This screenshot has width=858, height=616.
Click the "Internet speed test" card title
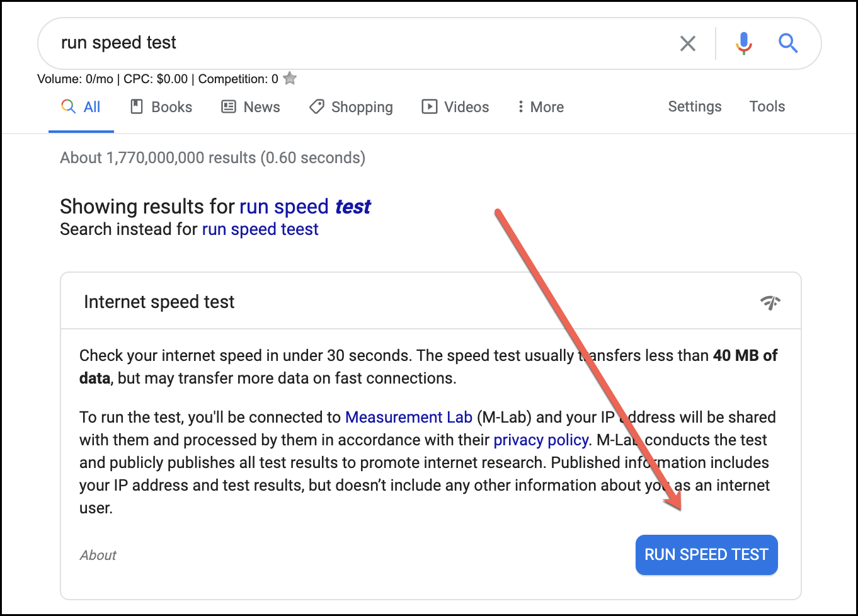tap(159, 302)
